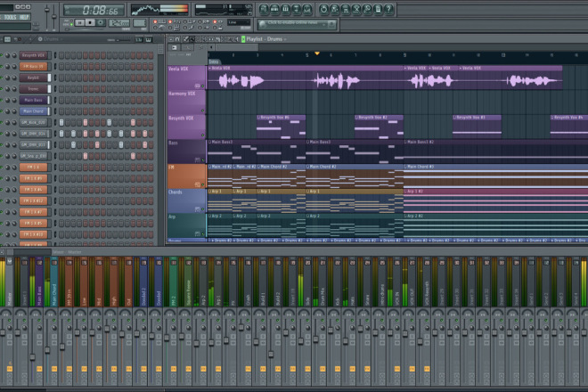Select the FM Bass channel button
588x392 pixels.
coord(34,67)
